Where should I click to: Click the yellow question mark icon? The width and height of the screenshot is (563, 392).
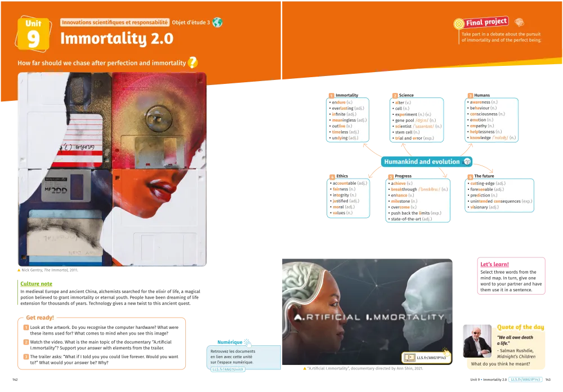(x=193, y=63)
